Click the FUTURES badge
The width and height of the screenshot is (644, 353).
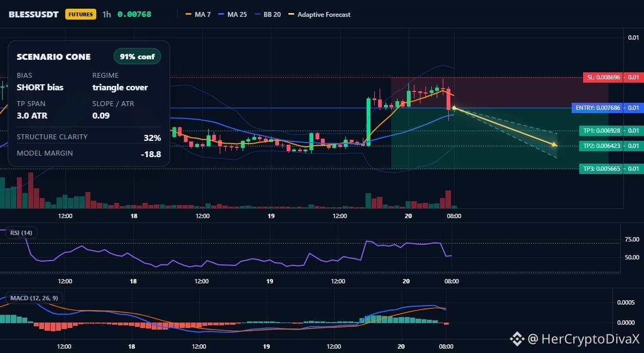(81, 14)
